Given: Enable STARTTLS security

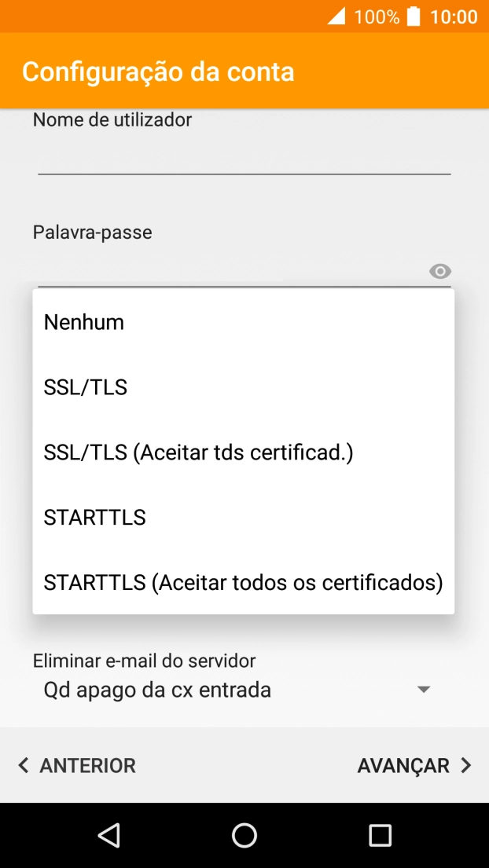Looking at the screenshot, I should [x=94, y=517].
